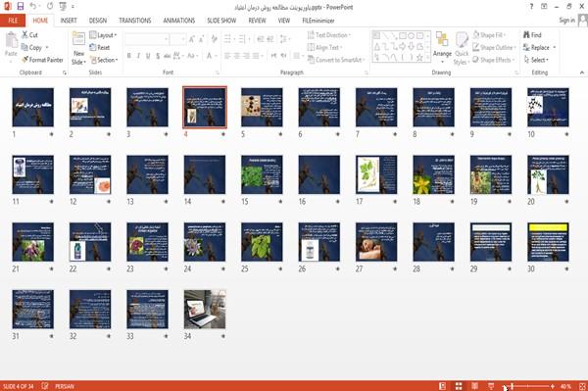The width and height of the screenshot is (588, 391).
Task: Click the Cut scissors command
Action: pyautogui.click(x=29, y=35)
